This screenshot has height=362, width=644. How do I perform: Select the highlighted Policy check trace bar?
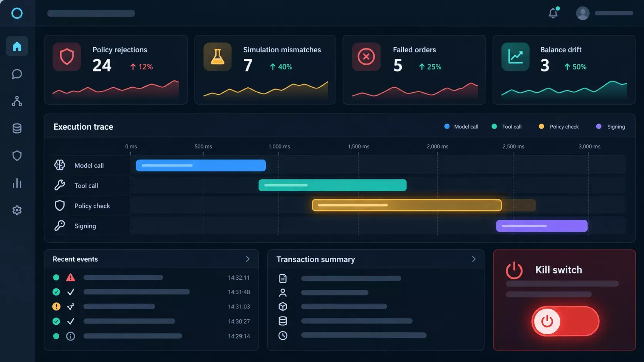pyautogui.click(x=407, y=205)
